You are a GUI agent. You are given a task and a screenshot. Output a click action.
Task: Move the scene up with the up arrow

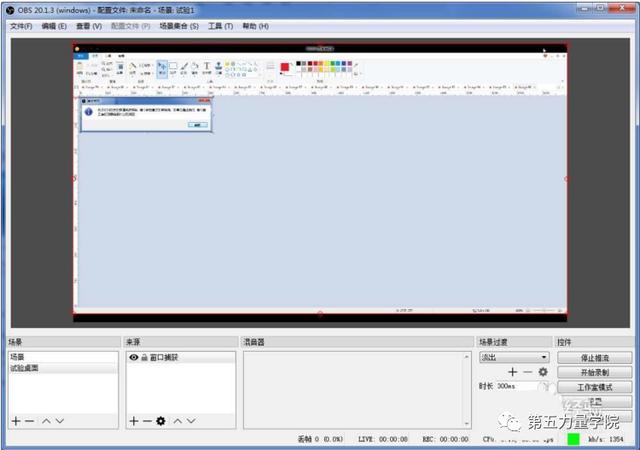click(x=47, y=421)
